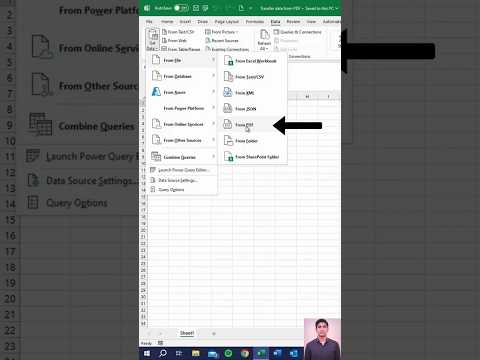Click the From Database icon

tap(156, 76)
